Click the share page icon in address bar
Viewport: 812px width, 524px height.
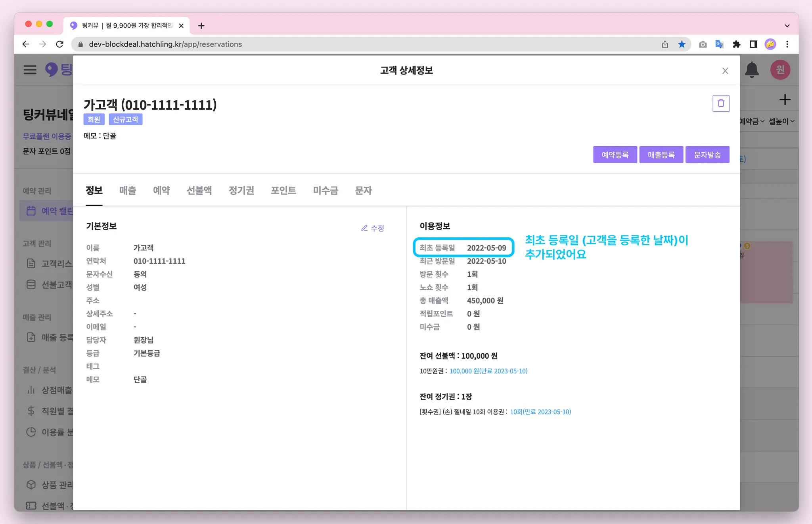click(x=665, y=44)
